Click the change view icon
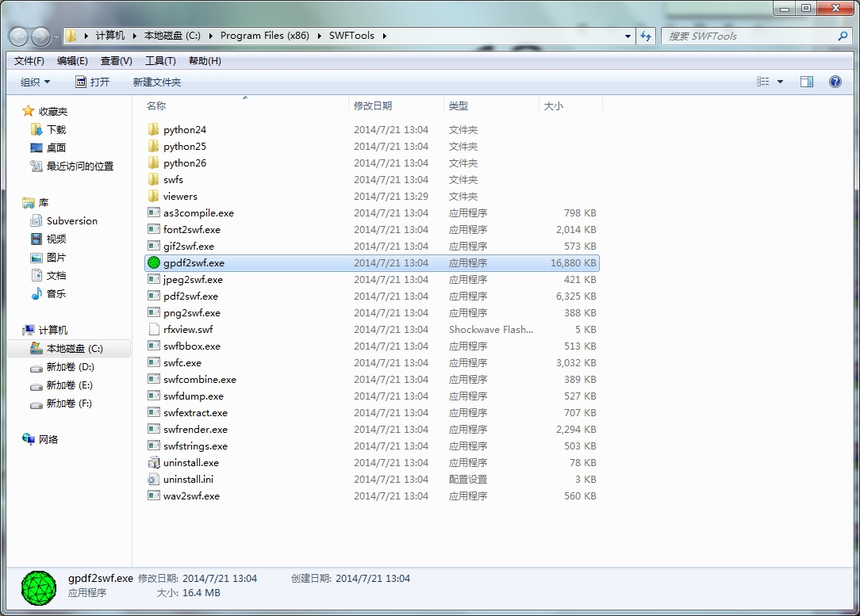The width and height of the screenshot is (860, 616). (763, 82)
